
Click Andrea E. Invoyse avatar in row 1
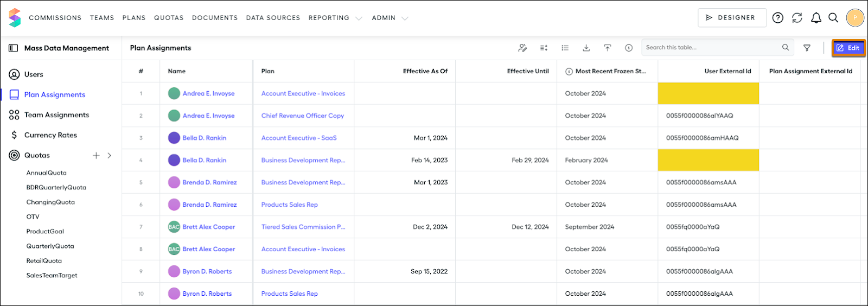(174, 93)
